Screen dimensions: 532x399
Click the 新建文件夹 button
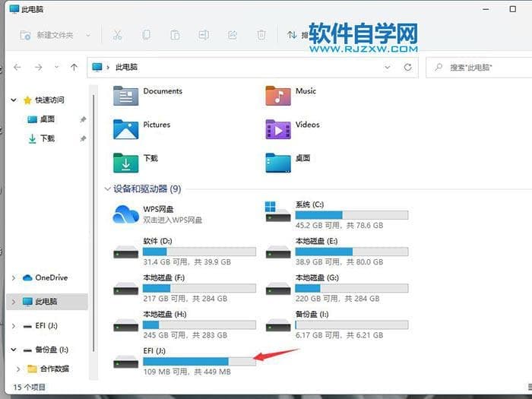pyautogui.click(x=55, y=35)
